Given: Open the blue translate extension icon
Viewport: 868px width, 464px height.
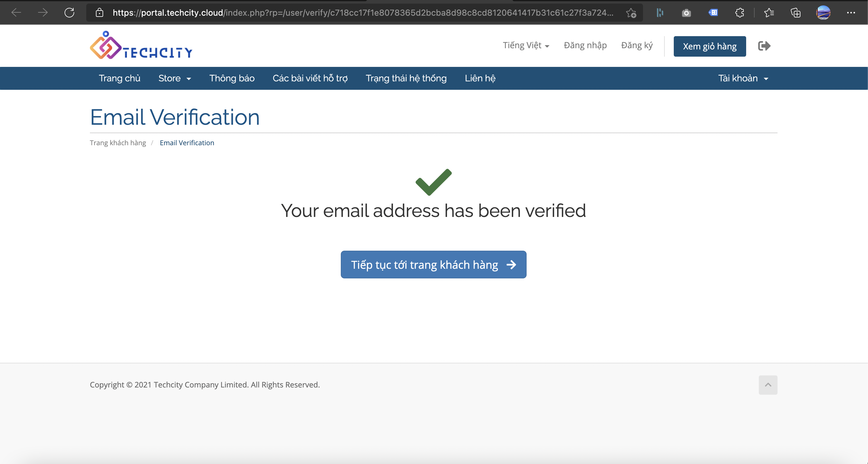Looking at the screenshot, I should pos(713,13).
